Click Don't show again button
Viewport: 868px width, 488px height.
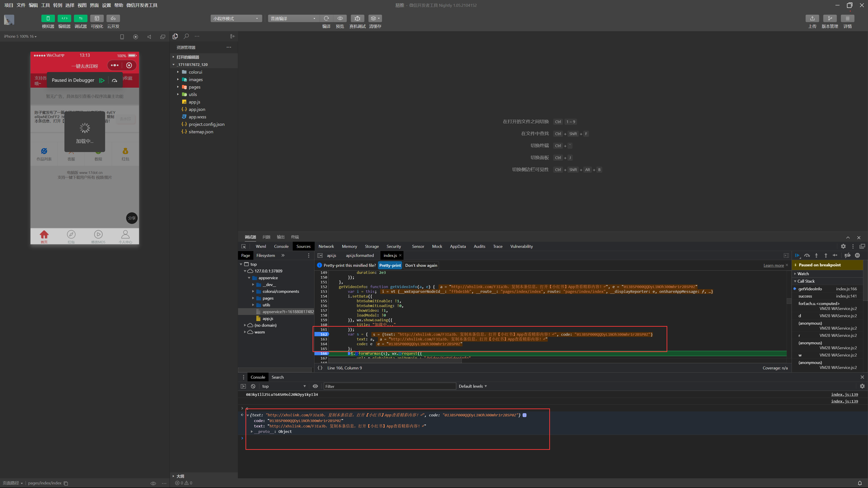click(x=421, y=265)
